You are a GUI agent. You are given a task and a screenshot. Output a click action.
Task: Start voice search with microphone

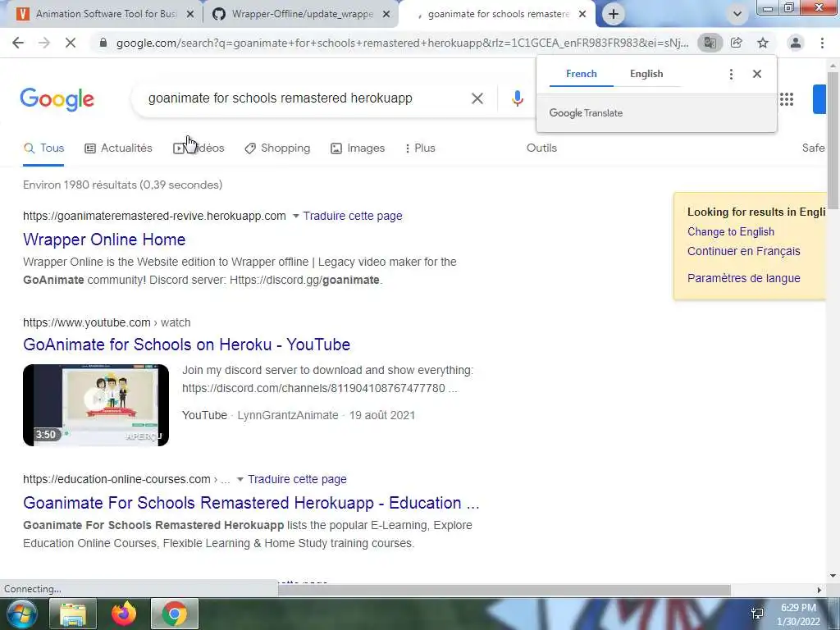[517, 98]
